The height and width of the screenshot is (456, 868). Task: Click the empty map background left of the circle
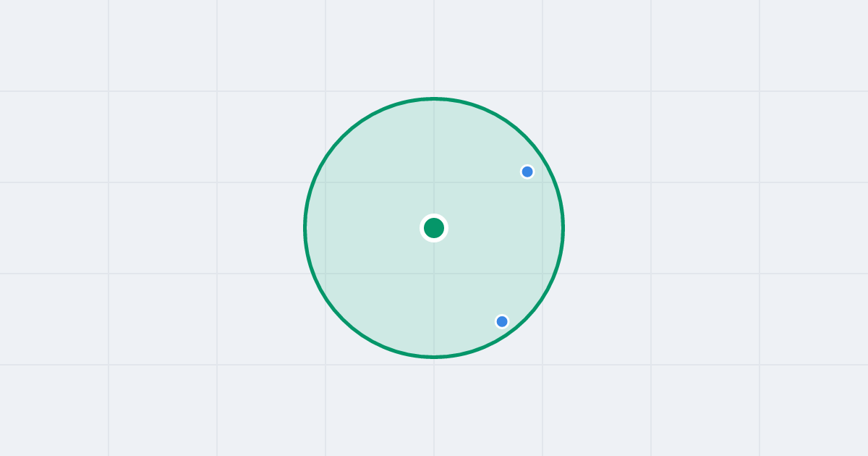152,228
